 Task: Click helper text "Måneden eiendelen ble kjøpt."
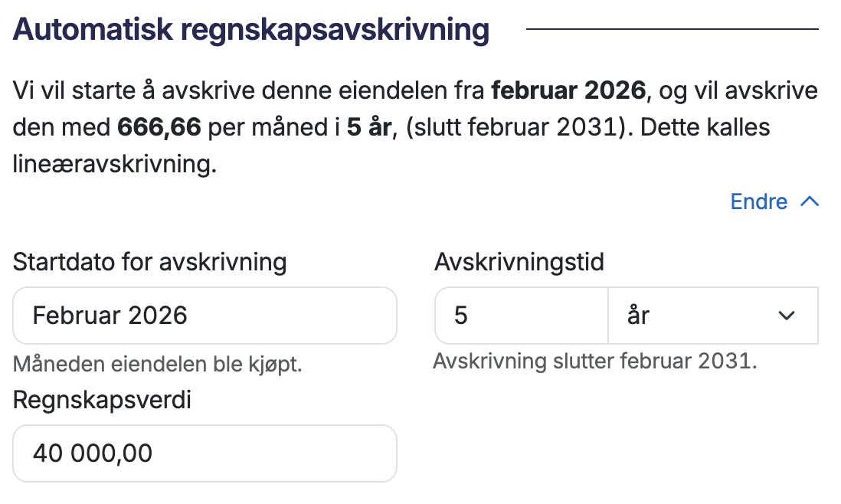[x=158, y=364]
